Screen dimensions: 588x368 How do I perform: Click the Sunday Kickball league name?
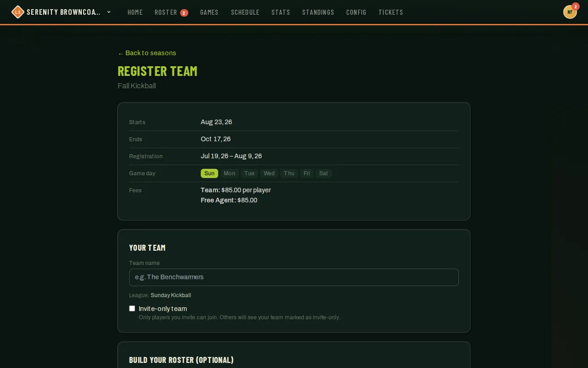[171, 295]
